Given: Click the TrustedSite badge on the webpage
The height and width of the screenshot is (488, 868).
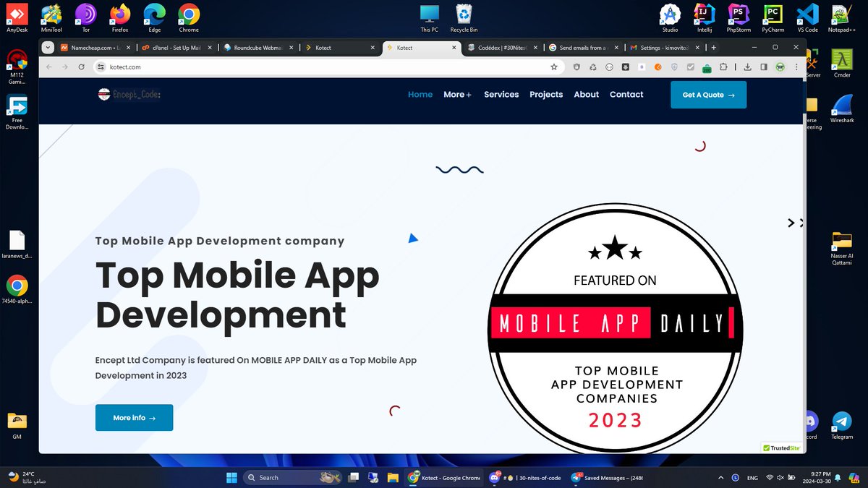Looking at the screenshot, I should pos(781,448).
